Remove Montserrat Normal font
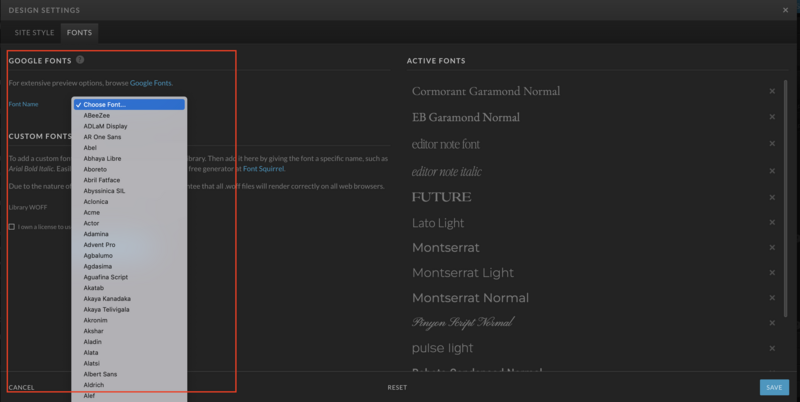Image resolution: width=800 pixels, height=402 pixels. click(x=772, y=297)
